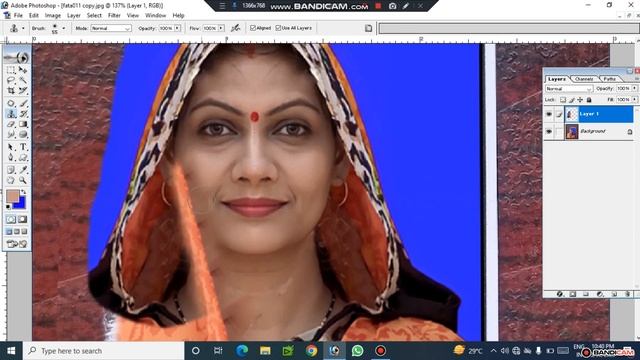The width and height of the screenshot is (640, 360).
Task: Open Layers panel blend mode dropdown
Action: (x=569, y=89)
